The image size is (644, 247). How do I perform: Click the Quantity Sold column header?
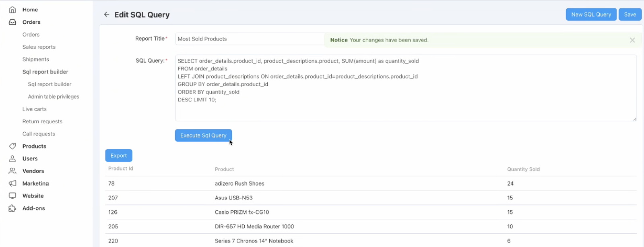pos(523,169)
